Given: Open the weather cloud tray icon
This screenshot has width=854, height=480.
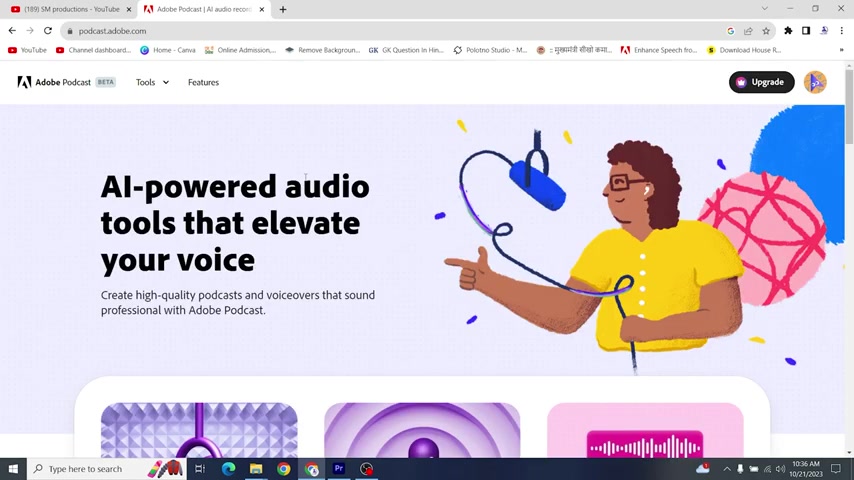Looking at the screenshot, I should point(703,469).
